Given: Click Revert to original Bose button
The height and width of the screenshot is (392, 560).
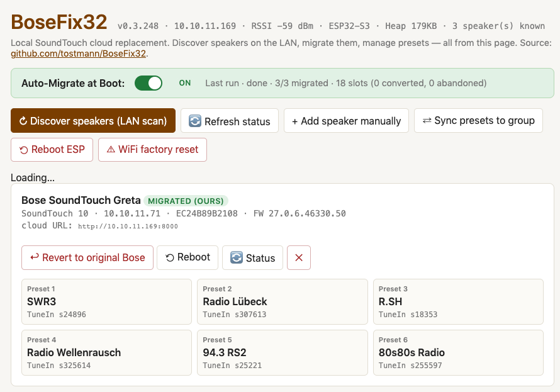Looking at the screenshot, I should [x=87, y=257].
